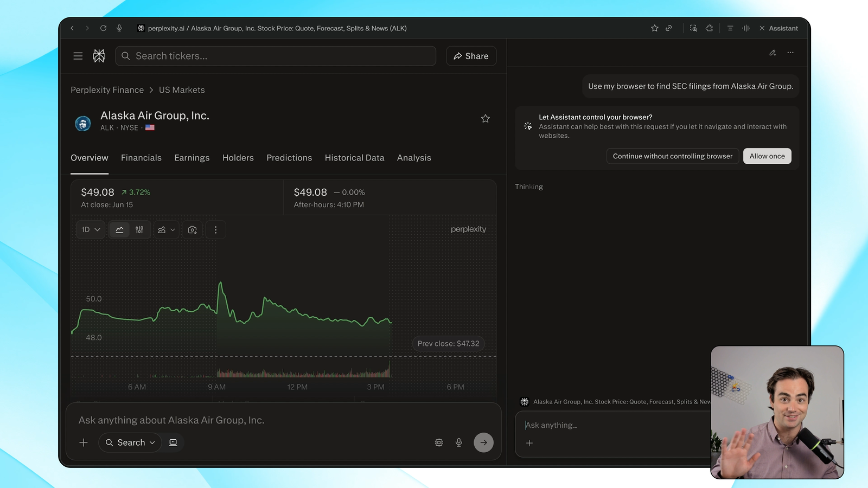Close the Assistant panel
The height and width of the screenshot is (488, 868).
click(x=762, y=28)
